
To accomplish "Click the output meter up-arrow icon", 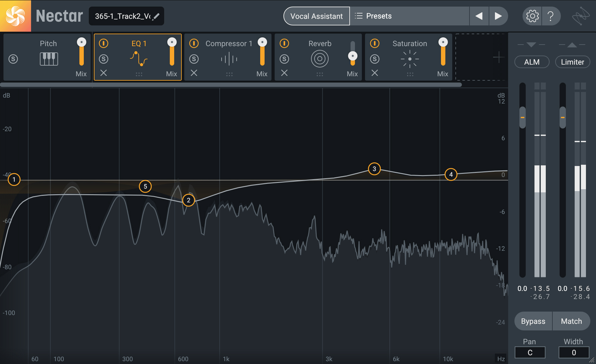I will click(572, 45).
